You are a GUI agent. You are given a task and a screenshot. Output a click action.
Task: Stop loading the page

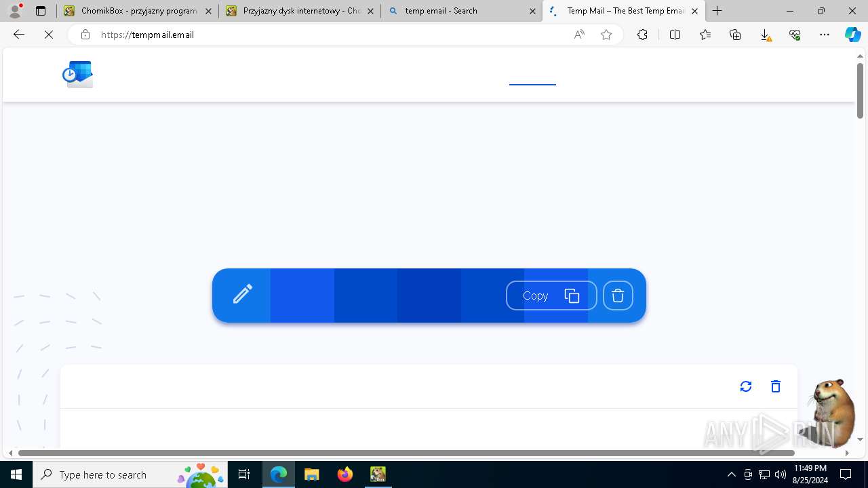pos(49,35)
